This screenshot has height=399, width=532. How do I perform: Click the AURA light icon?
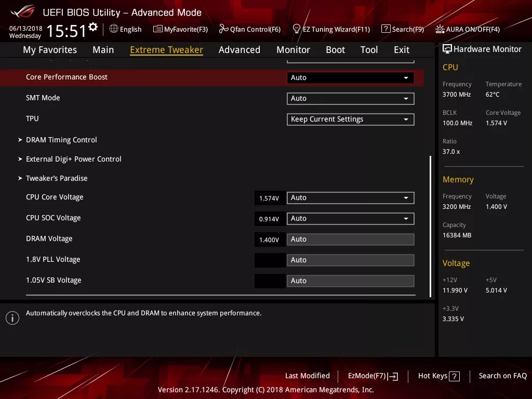pyautogui.click(x=440, y=29)
